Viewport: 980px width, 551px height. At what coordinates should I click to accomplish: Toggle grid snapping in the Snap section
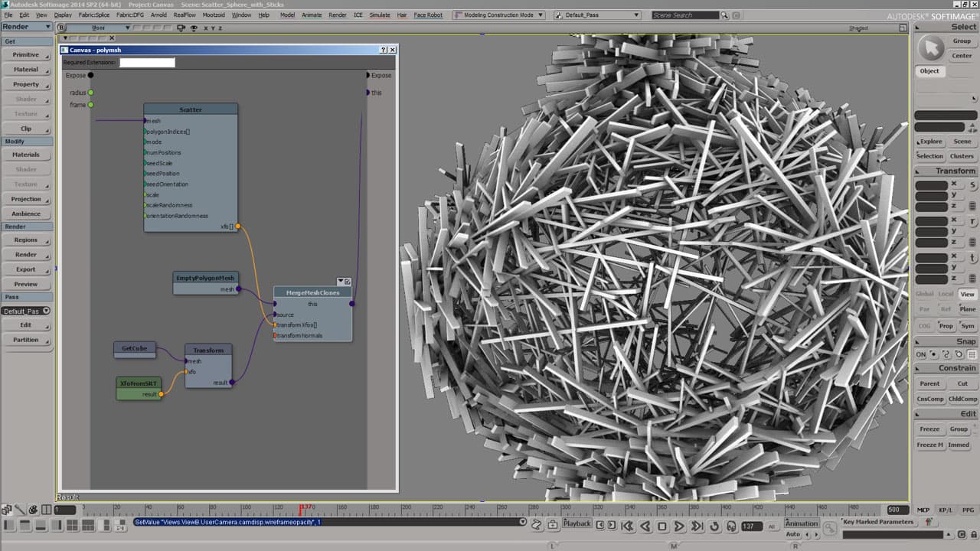[x=972, y=354]
